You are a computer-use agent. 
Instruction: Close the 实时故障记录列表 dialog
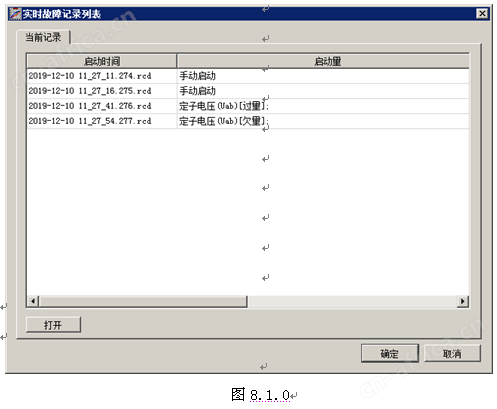point(482,14)
